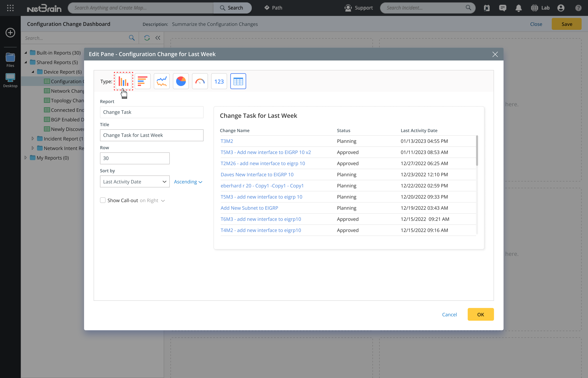588x378 pixels.
Task: Change the Ascending sort order dropdown
Action: (188, 182)
